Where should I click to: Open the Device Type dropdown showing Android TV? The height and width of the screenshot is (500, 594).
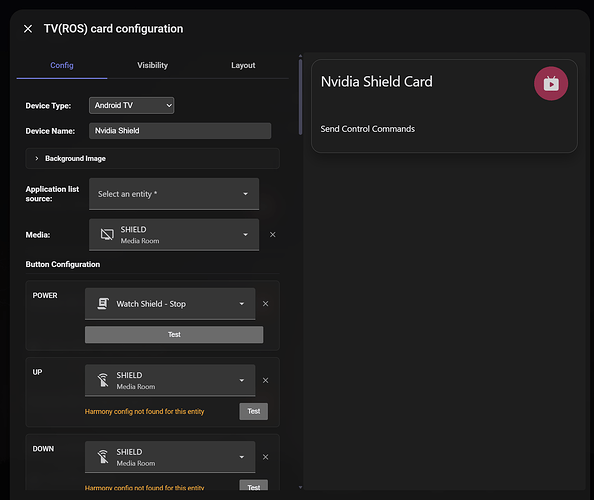click(131, 105)
